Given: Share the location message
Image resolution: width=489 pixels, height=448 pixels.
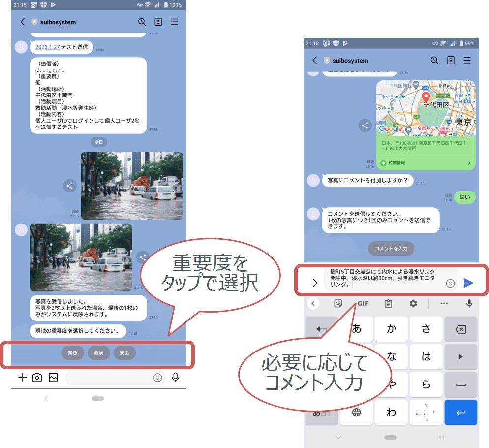Looking at the screenshot, I should pyautogui.click(x=365, y=126).
